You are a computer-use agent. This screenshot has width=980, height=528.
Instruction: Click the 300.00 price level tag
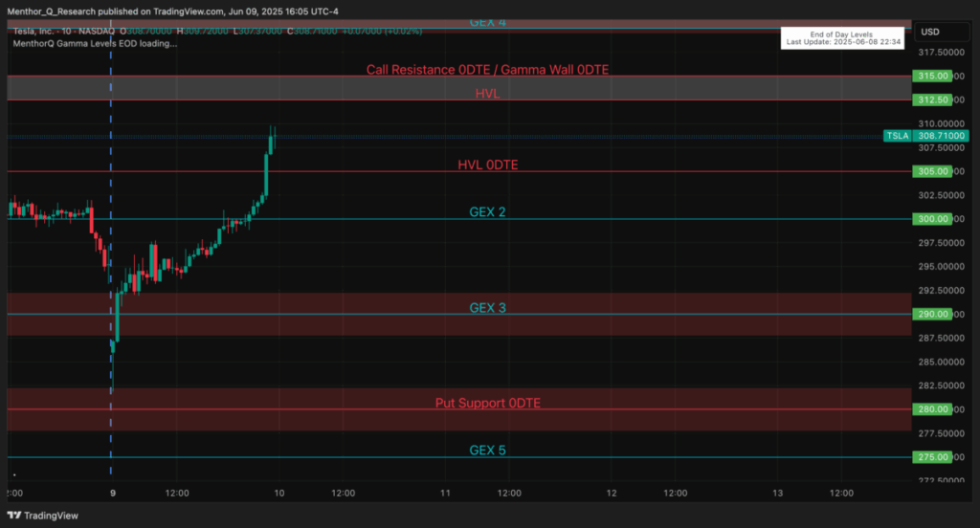click(932, 219)
